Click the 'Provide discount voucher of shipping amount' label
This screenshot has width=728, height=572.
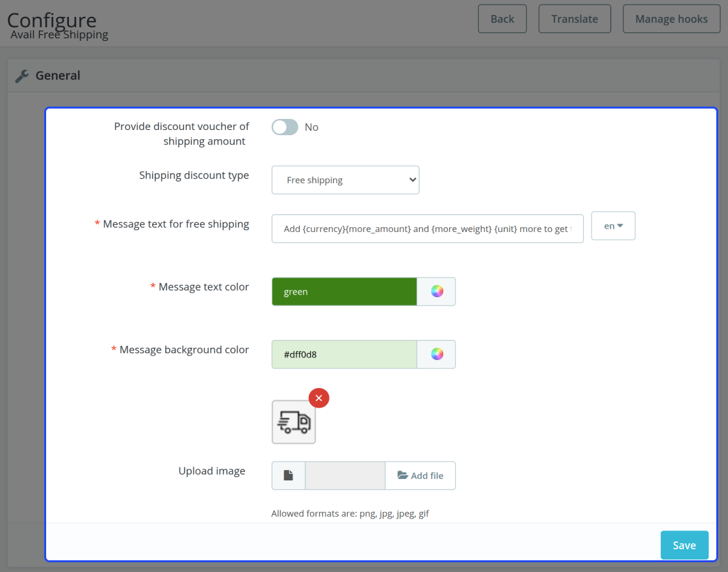[x=181, y=134]
